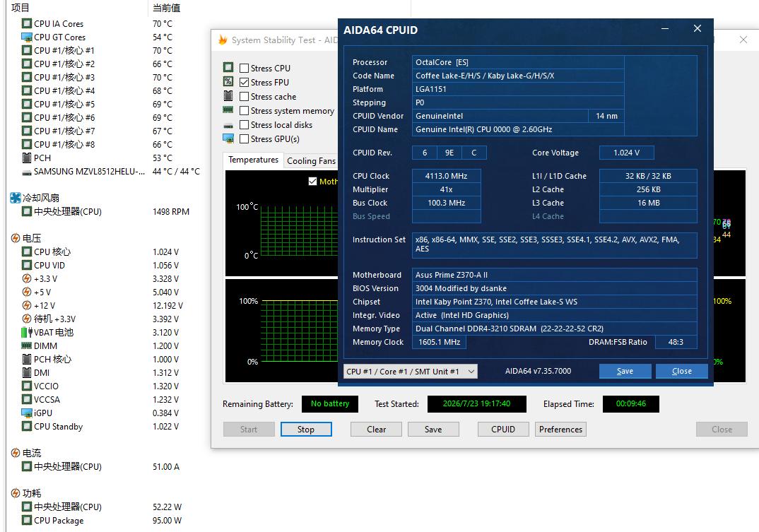
Task: Enable the Stress CPU checkbox
Action: click(245, 69)
